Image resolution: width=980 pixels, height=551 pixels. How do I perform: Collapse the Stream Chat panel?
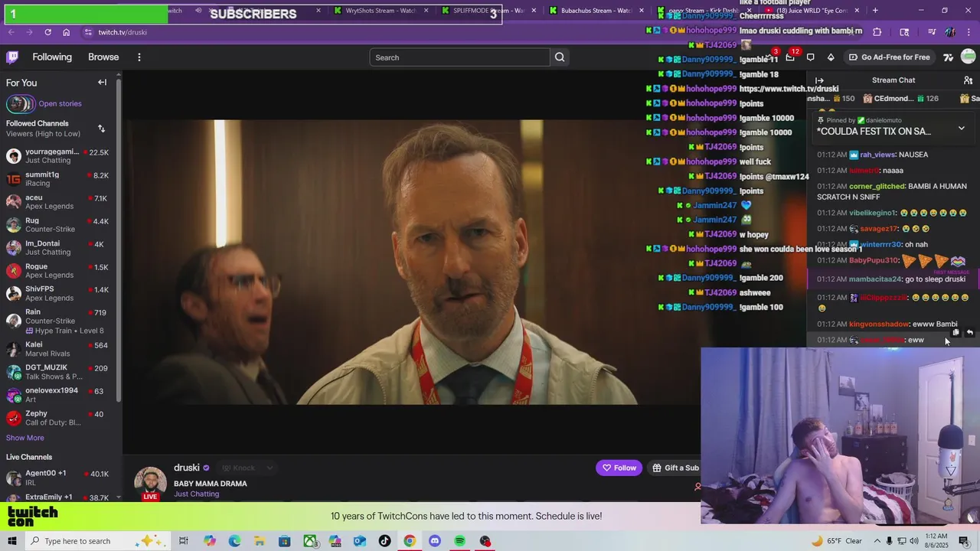coord(819,80)
